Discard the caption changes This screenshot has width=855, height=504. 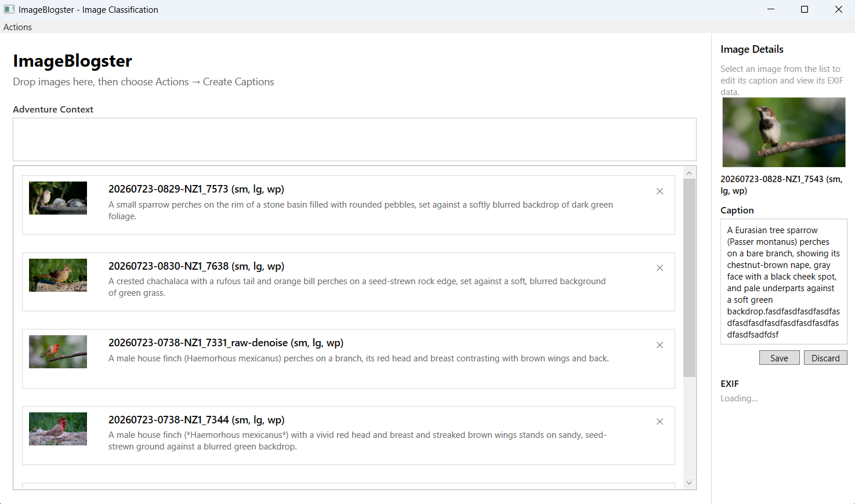[x=825, y=358]
